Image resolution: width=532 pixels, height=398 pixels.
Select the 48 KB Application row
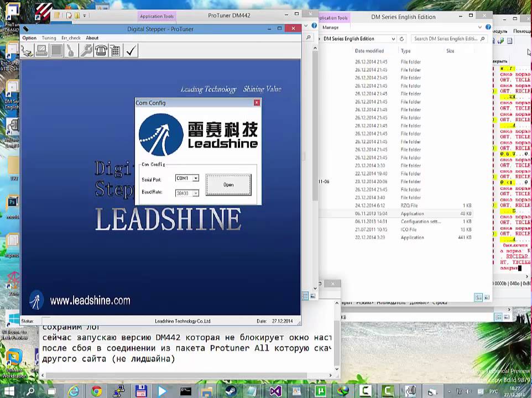coord(395,213)
